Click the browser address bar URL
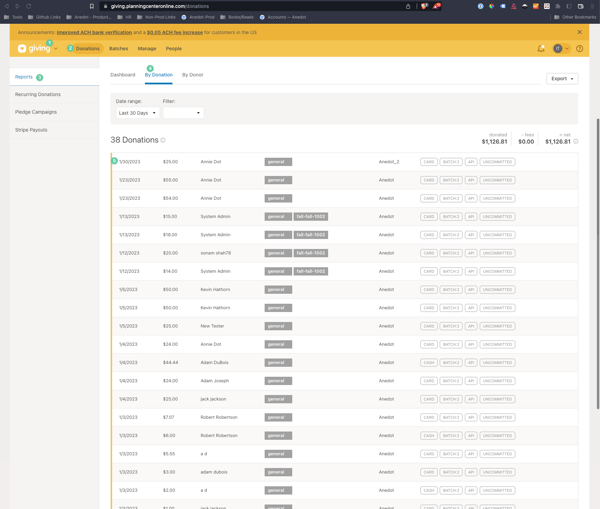Viewport: 600px width, 509px height. (160, 6)
